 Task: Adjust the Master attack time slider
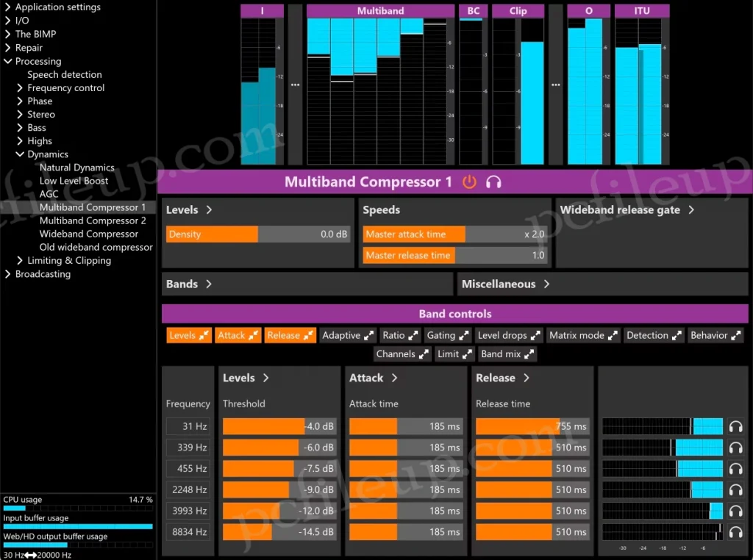point(454,234)
